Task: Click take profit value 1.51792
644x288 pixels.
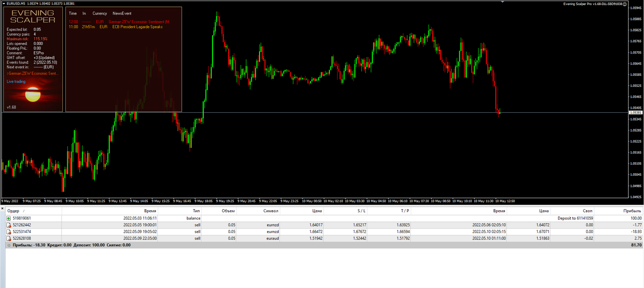Action: [x=403, y=239]
